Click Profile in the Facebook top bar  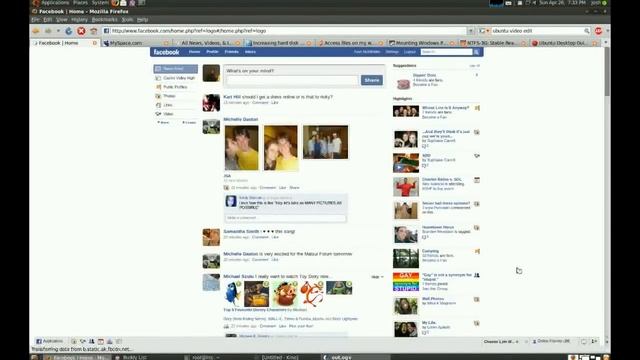click(x=212, y=52)
